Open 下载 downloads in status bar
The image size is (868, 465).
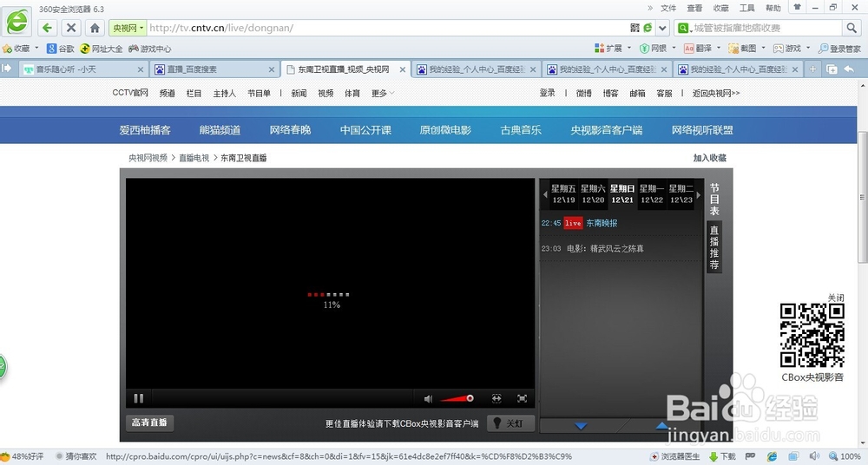(x=722, y=456)
